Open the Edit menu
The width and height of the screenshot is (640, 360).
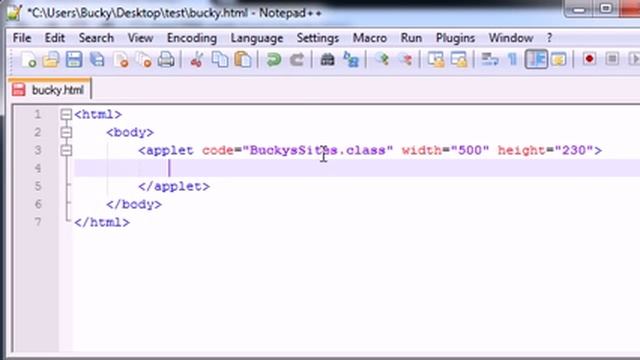55,38
